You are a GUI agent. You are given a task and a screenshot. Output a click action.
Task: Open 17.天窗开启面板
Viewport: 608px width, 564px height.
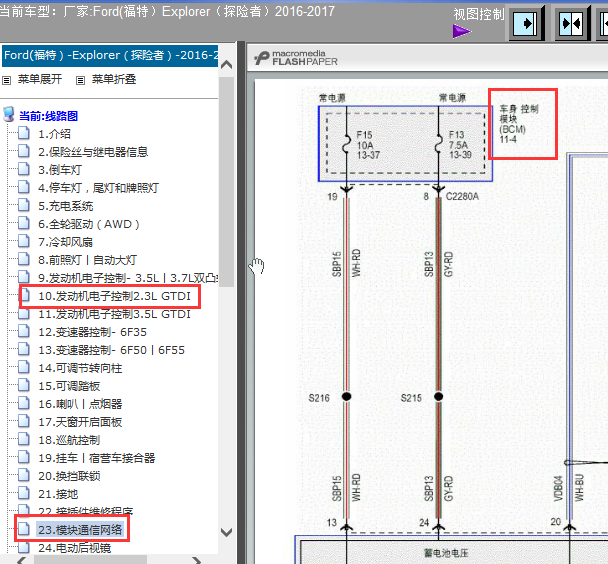tap(80, 422)
